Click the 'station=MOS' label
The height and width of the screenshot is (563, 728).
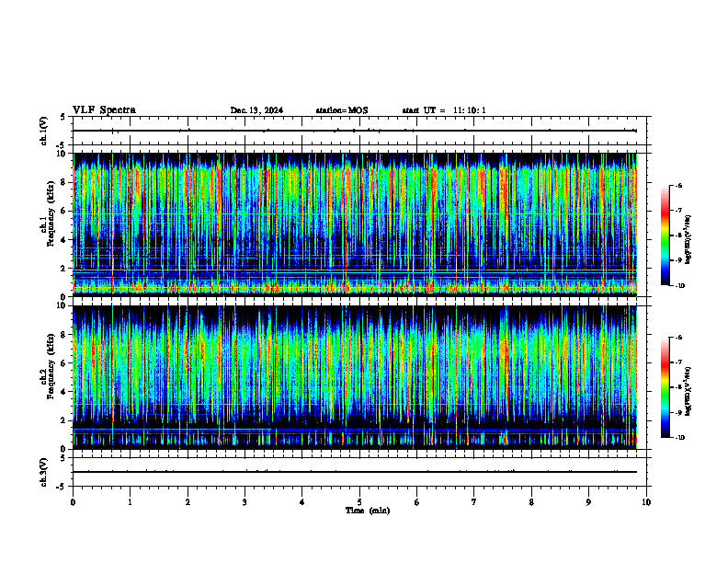click(342, 110)
